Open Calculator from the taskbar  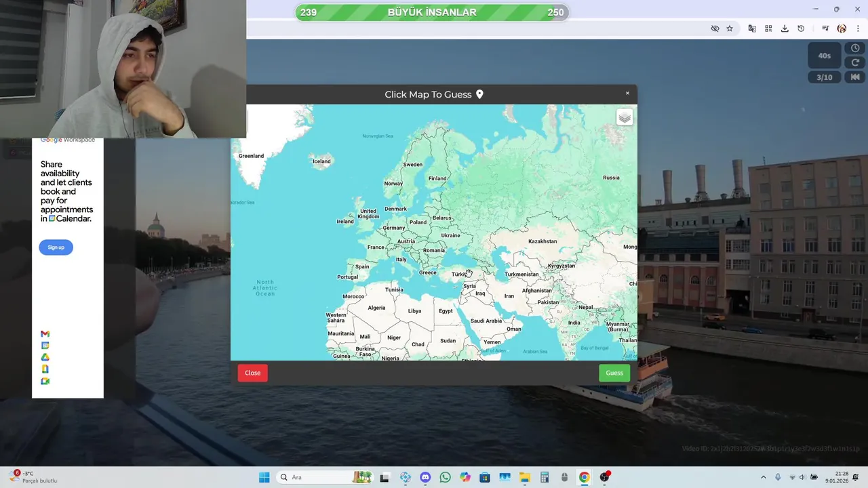click(544, 477)
